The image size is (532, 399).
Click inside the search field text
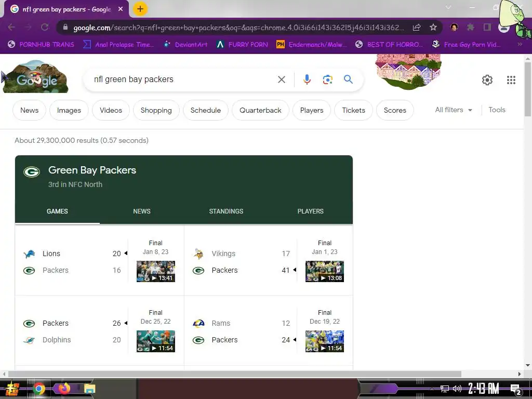pos(134,79)
